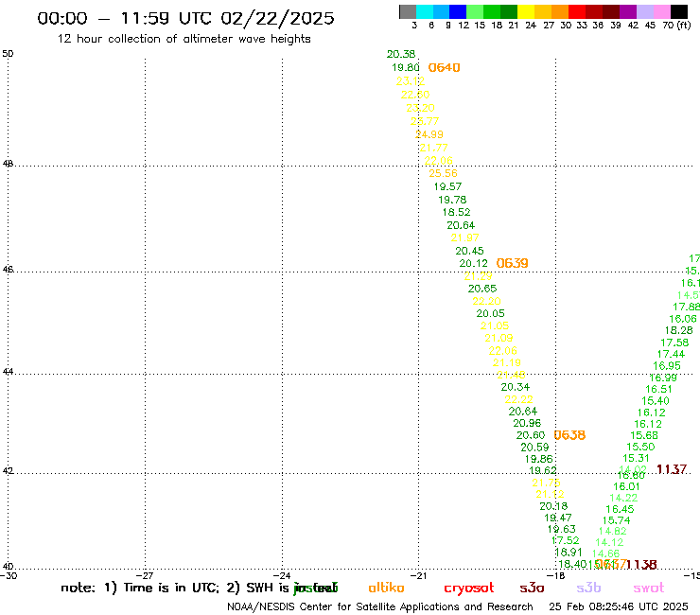Click the light green swatch between 12 and 15 ft
This screenshot has width=700, height=615.
(x=475, y=11)
